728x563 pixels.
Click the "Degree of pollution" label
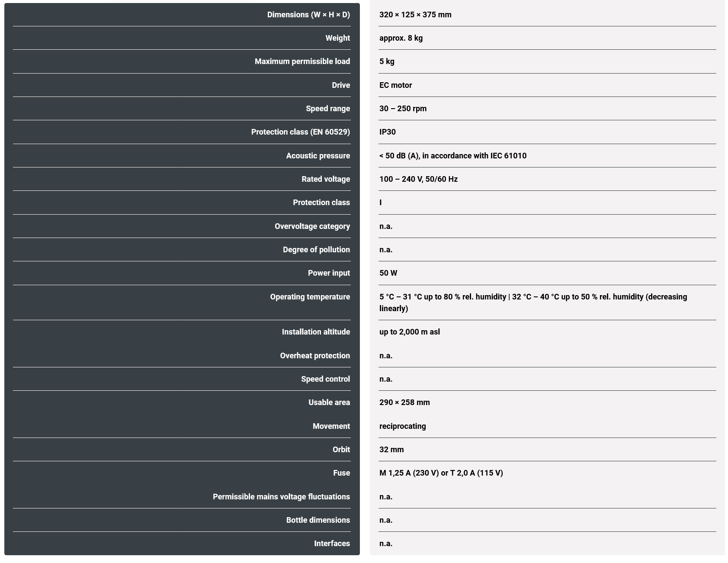[316, 250]
